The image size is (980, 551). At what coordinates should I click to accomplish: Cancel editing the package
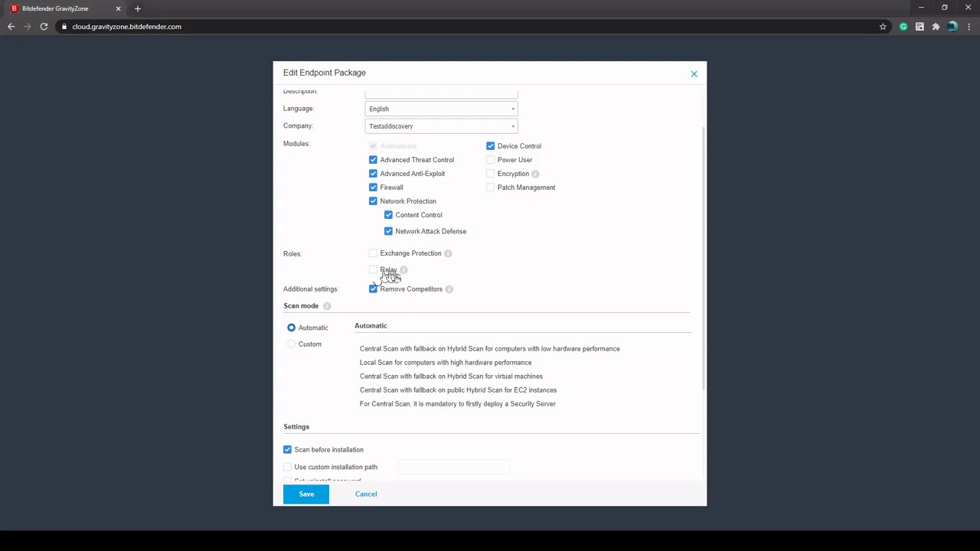(x=366, y=494)
